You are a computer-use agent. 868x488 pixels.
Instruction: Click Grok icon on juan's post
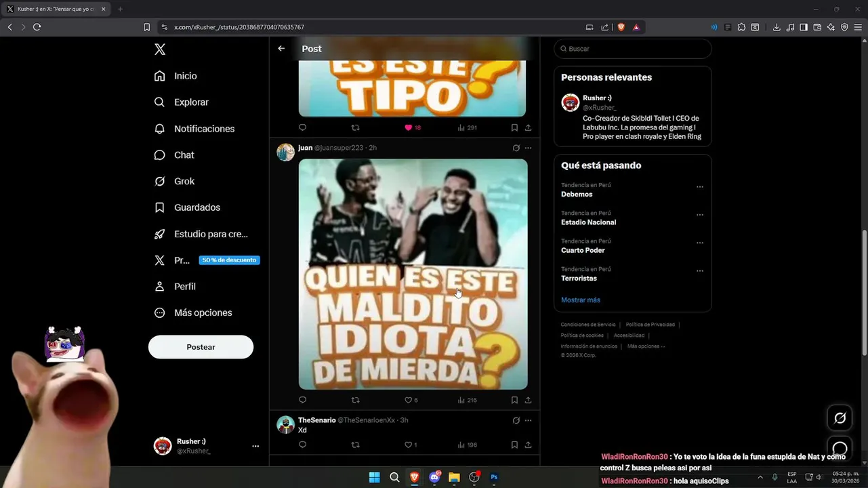point(516,148)
